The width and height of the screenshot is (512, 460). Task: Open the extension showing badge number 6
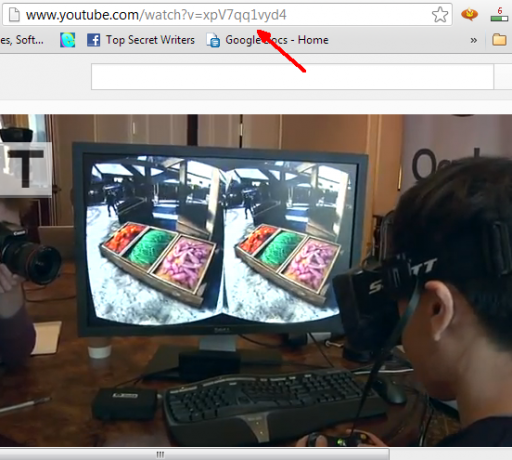(x=499, y=14)
